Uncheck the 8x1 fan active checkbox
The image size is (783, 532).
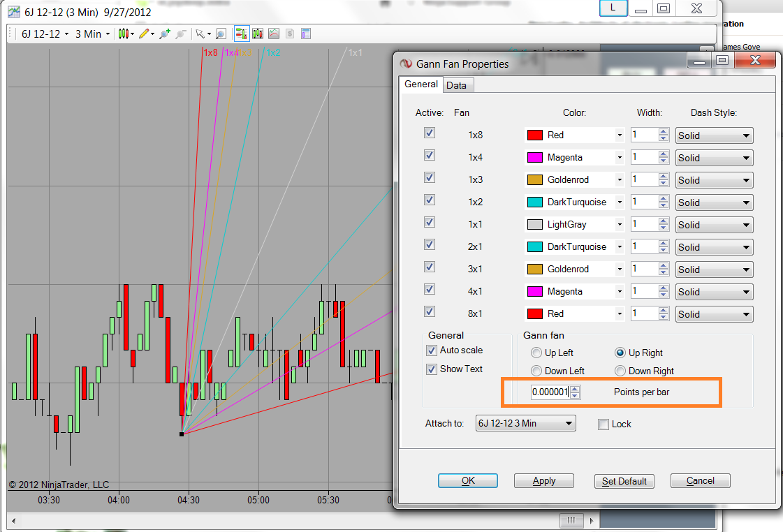tap(430, 311)
